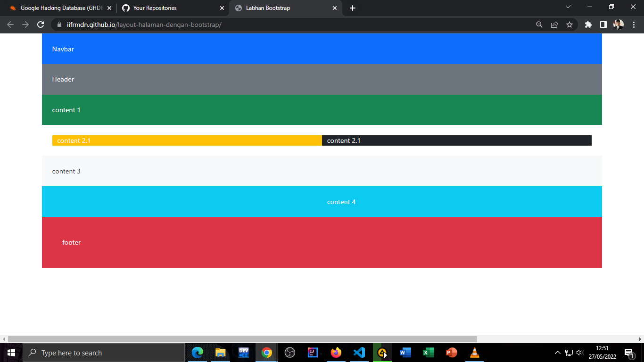Open OBS Studio from taskbar

pos(290,353)
